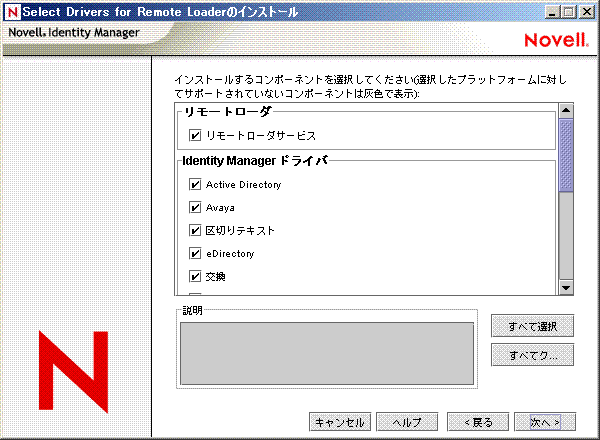Toggle the 交換 driver checkbox

tap(195, 276)
